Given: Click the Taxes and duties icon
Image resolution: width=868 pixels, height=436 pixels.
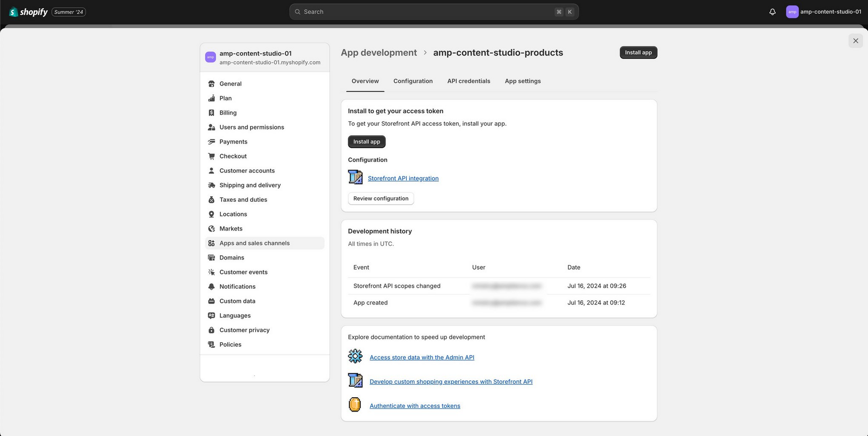Looking at the screenshot, I should pyautogui.click(x=211, y=200).
